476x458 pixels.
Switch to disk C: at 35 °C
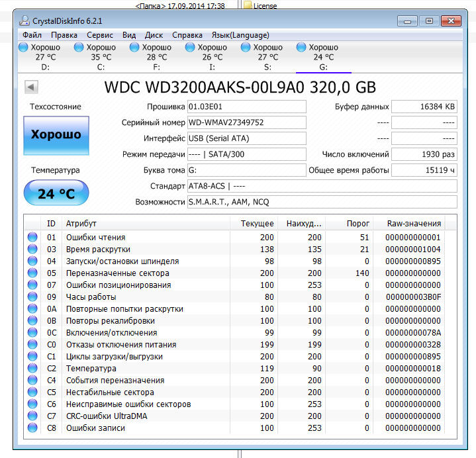tap(101, 57)
